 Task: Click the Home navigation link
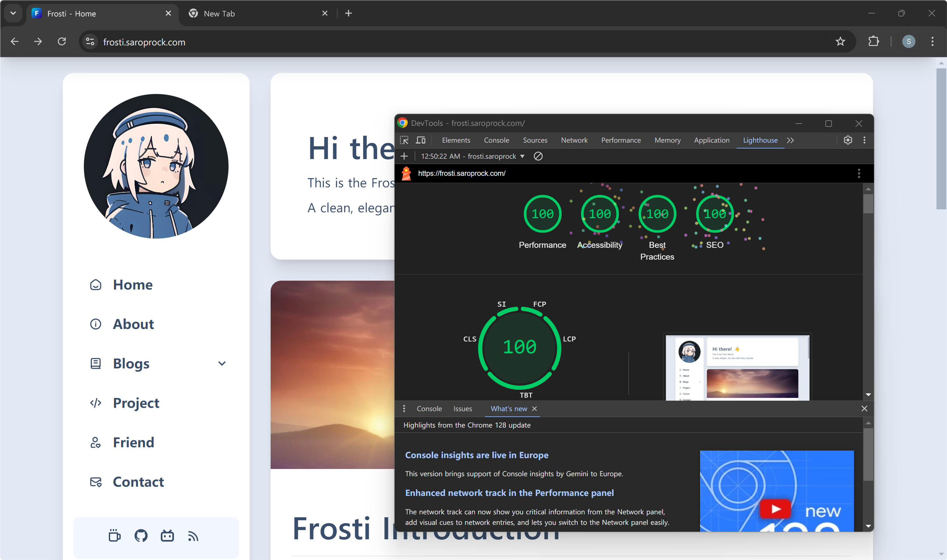tap(133, 285)
